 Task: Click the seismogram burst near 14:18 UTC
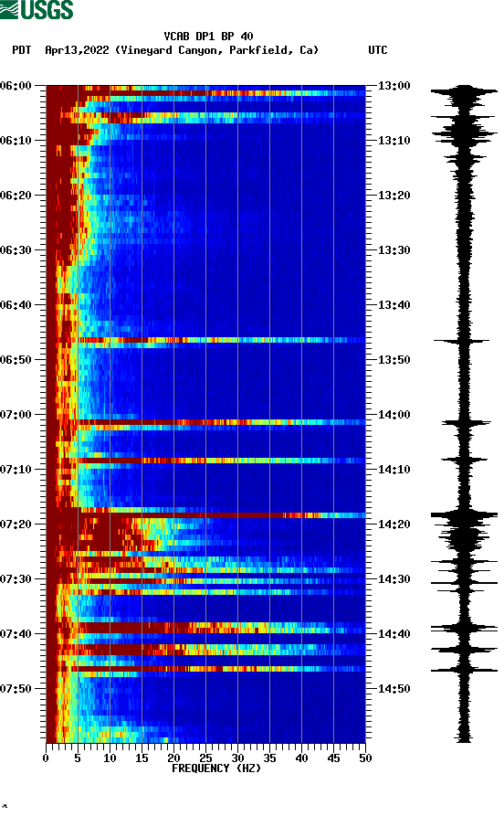click(x=464, y=515)
